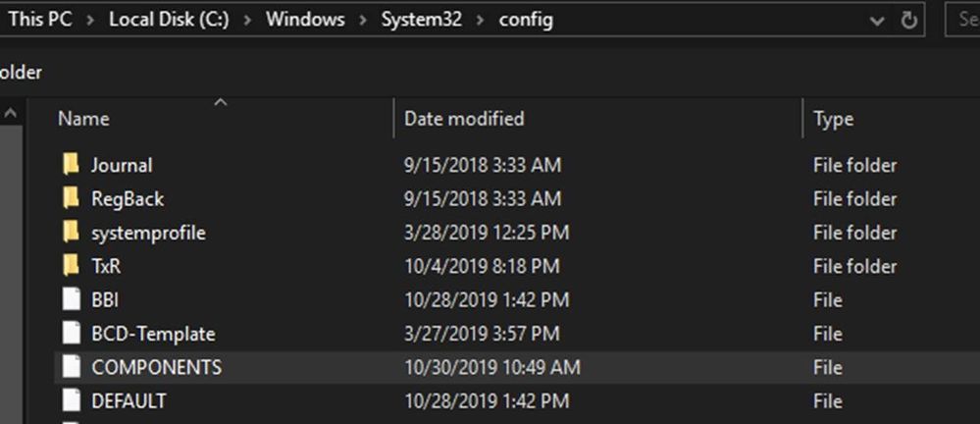Expand the chevron after System32 breadcrumb
This screenshot has height=424, width=980.
(480, 20)
